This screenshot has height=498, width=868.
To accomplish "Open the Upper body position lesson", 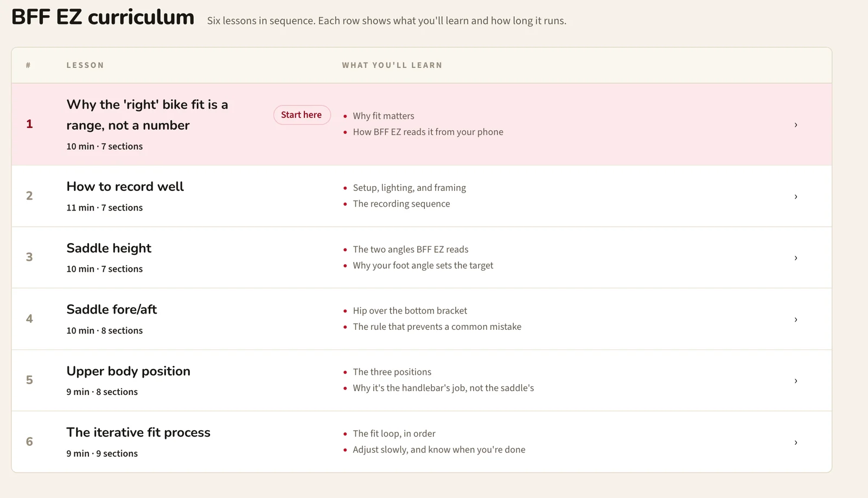I will (129, 371).
